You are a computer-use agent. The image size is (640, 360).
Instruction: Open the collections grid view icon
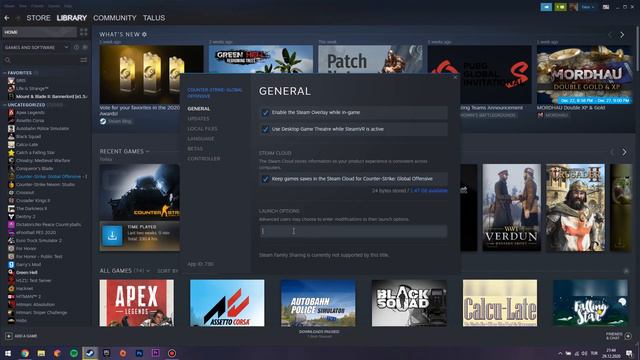pos(84,32)
